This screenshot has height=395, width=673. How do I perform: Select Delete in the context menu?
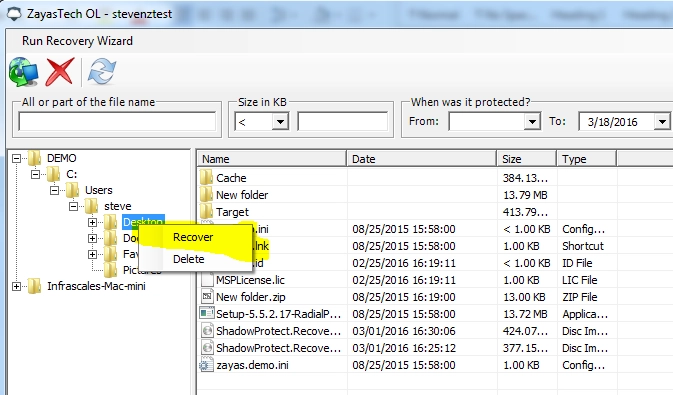(188, 259)
